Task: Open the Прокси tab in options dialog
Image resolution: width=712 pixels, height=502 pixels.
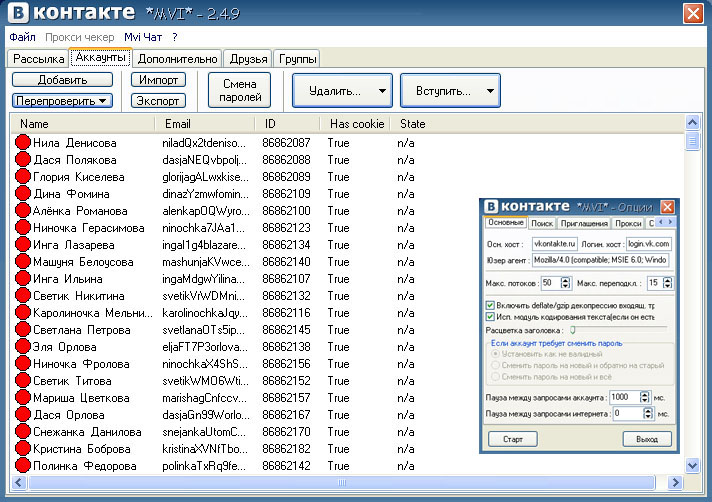Action: coord(628,223)
